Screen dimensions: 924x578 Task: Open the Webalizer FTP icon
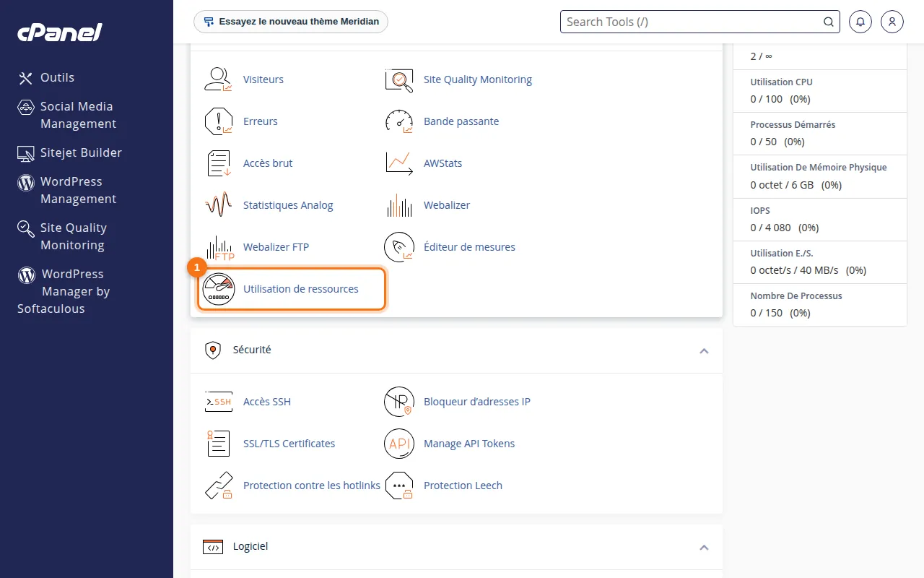pos(219,247)
